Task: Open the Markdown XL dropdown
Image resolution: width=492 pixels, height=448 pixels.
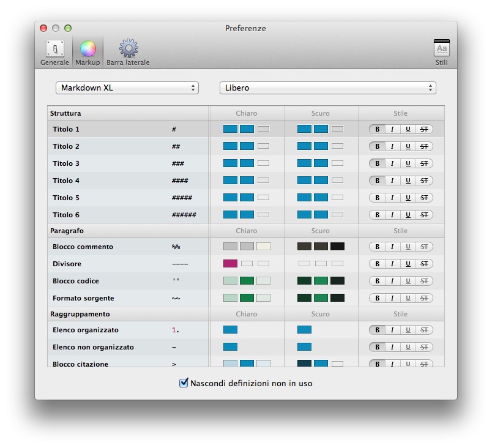Action: pos(127,88)
